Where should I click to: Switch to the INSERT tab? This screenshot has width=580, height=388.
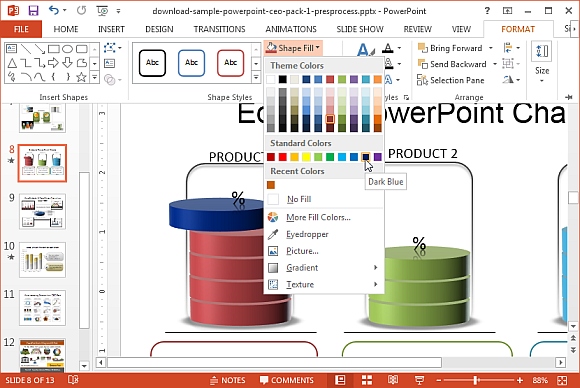(x=111, y=29)
